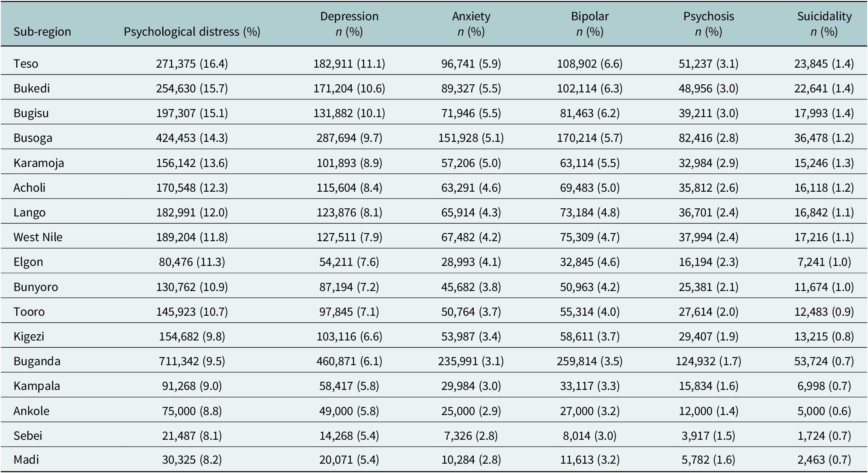This screenshot has height=473, width=868.
Task: Click Buganda psychological distress 711,342 (9.5)
Action: click(x=192, y=361)
